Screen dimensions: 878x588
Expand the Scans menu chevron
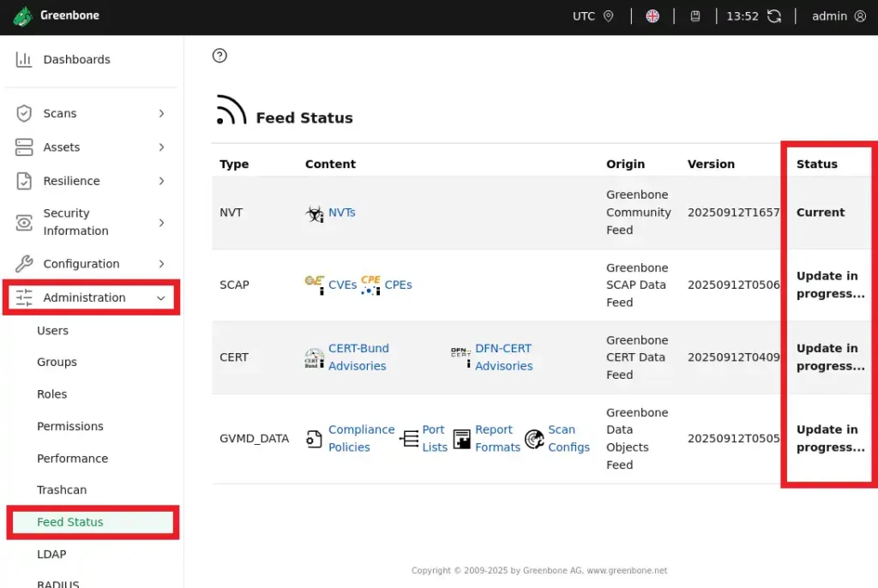(x=161, y=113)
